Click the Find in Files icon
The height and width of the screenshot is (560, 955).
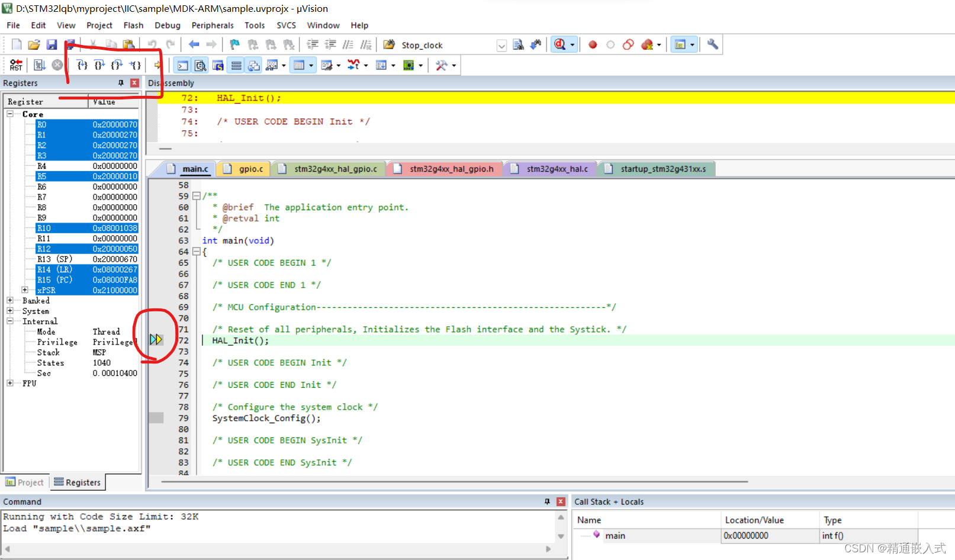point(390,44)
